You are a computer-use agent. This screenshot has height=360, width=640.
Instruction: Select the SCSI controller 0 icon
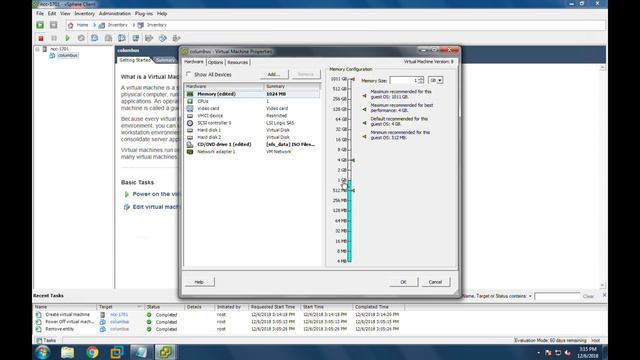point(190,123)
